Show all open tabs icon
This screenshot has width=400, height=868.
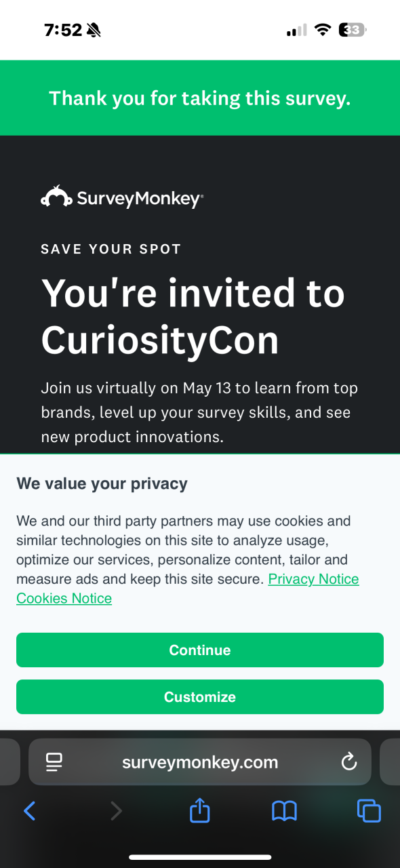tap(369, 810)
